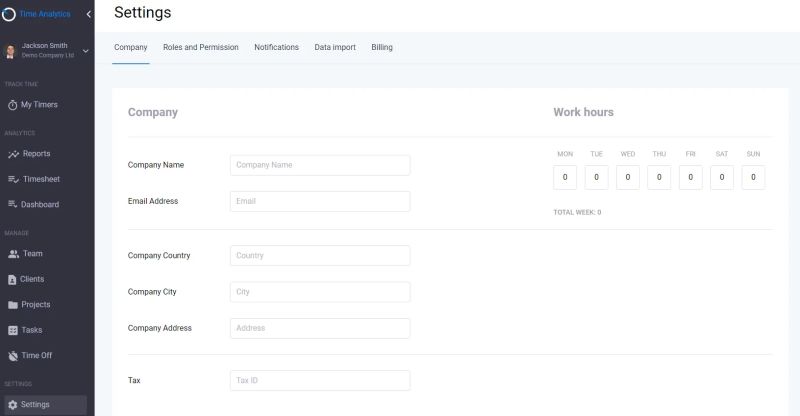The height and width of the screenshot is (416, 800).
Task: Click the Company Country field
Action: pos(320,255)
